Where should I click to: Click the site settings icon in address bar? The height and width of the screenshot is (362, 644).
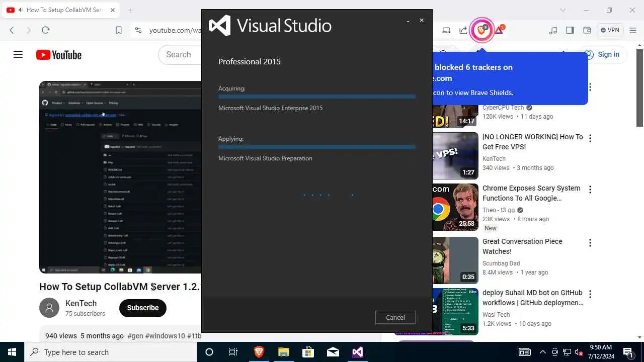tap(138, 30)
